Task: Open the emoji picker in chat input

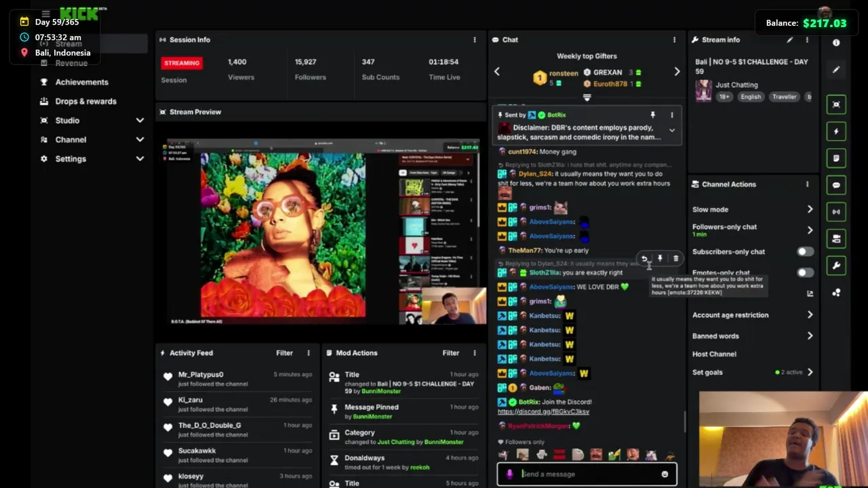Action: coord(665,474)
